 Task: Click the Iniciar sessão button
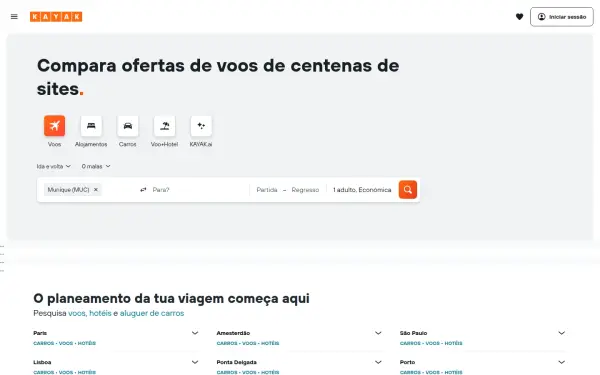click(562, 17)
